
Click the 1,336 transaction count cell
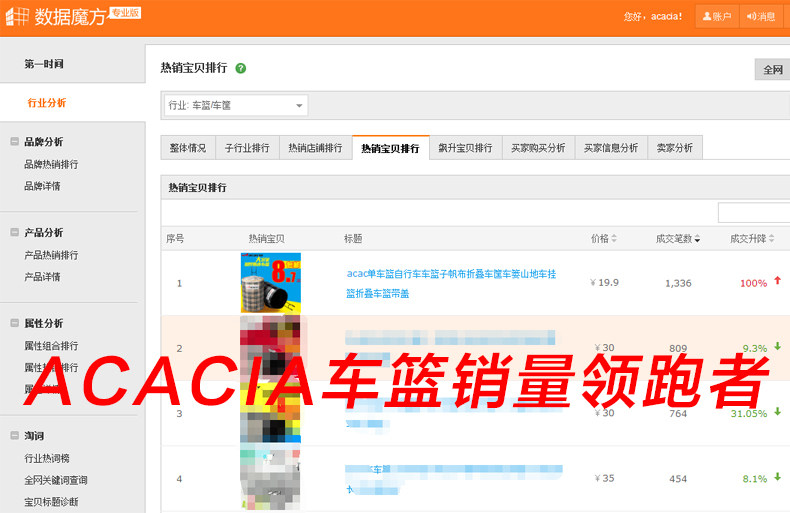point(678,283)
